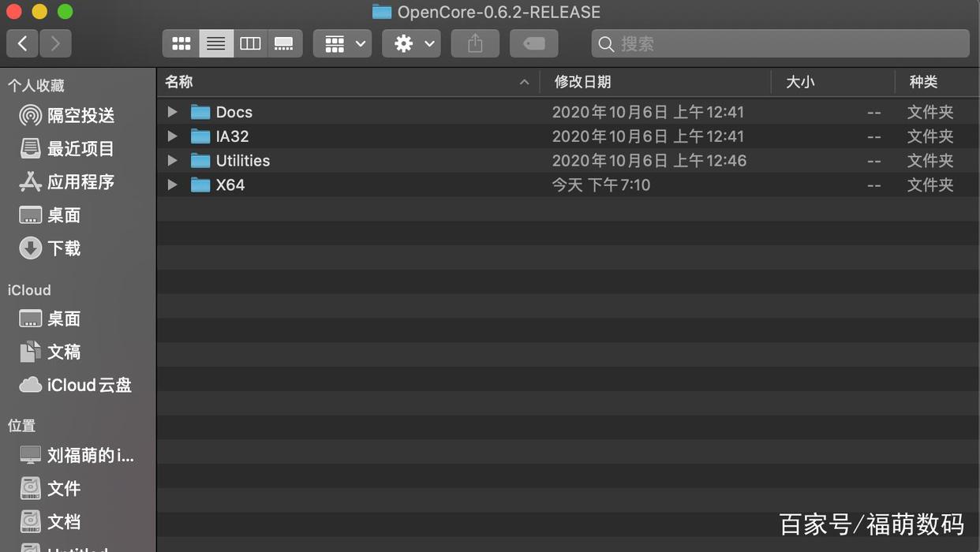Switch to column view
The width and height of the screenshot is (980, 552).
click(x=250, y=43)
